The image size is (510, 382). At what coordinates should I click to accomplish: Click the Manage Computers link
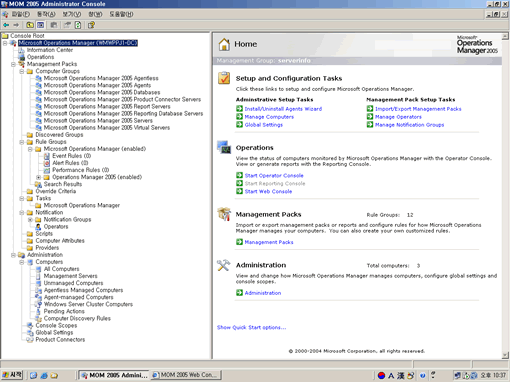269,117
